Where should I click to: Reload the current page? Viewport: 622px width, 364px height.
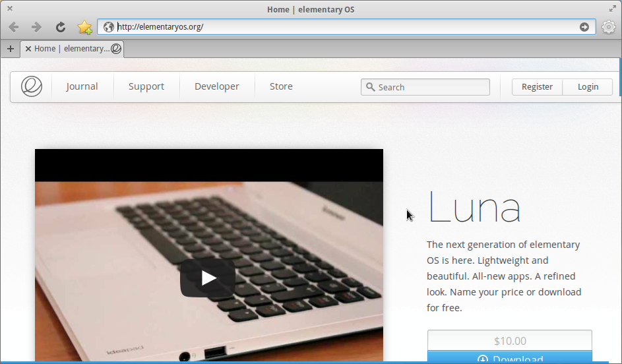coord(60,27)
